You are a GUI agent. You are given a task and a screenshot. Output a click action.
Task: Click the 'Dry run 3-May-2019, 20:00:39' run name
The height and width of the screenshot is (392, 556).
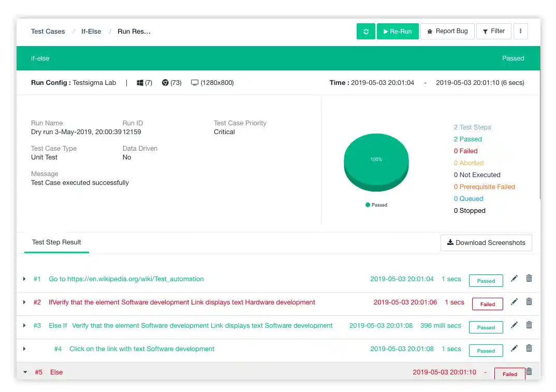pyautogui.click(x=76, y=132)
